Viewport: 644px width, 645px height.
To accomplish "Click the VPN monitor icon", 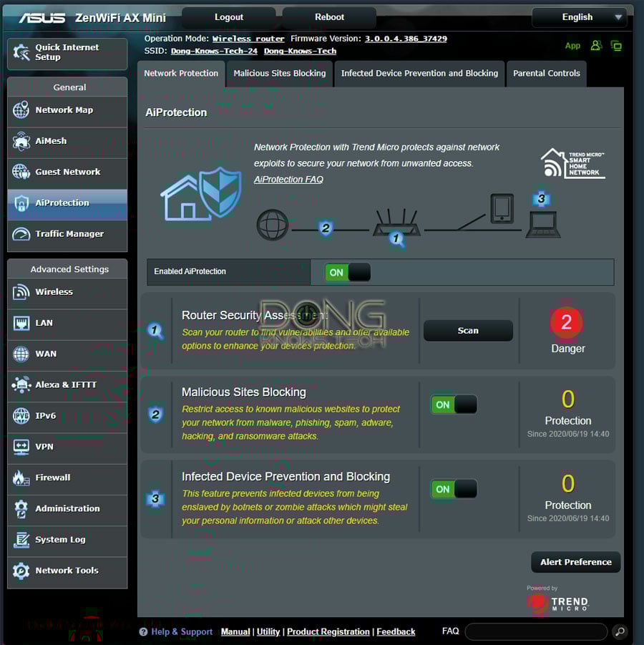I will [21, 447].
